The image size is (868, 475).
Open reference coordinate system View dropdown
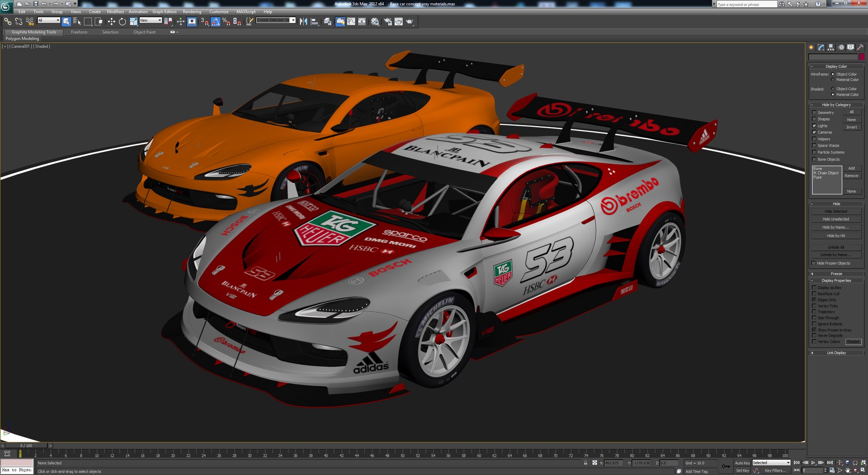(151, 20)
